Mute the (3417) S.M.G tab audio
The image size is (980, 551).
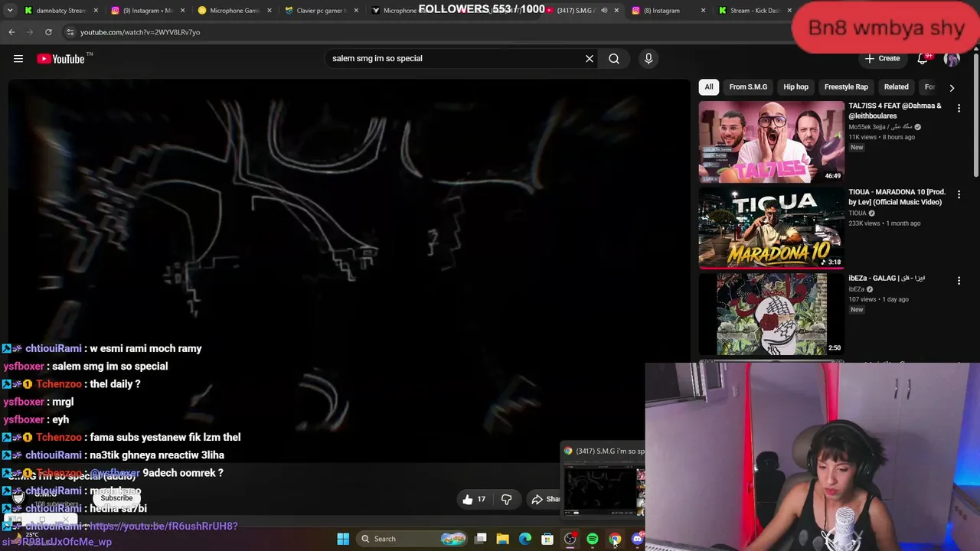pyautogui.click(x=604, y=11)
